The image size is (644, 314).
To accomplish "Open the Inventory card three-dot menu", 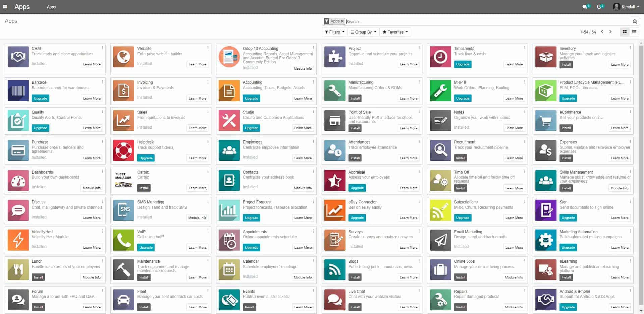I will pyautogui.click(x=630, y=48).
